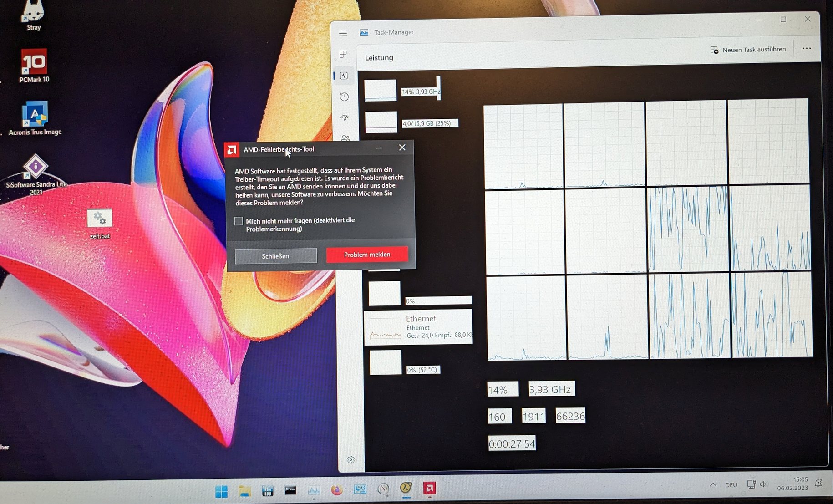Select the GPU entry showing 0% (52 °C)
833x504 pixels.
(405, 363)
